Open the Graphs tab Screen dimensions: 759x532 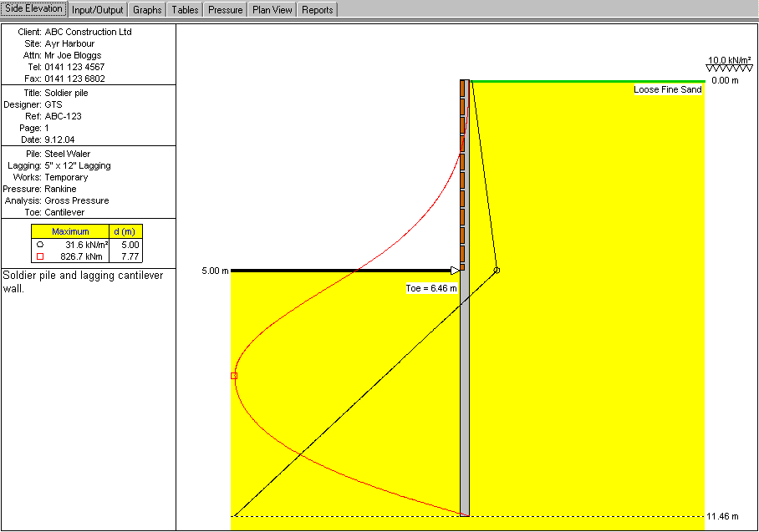pos(147,10)
